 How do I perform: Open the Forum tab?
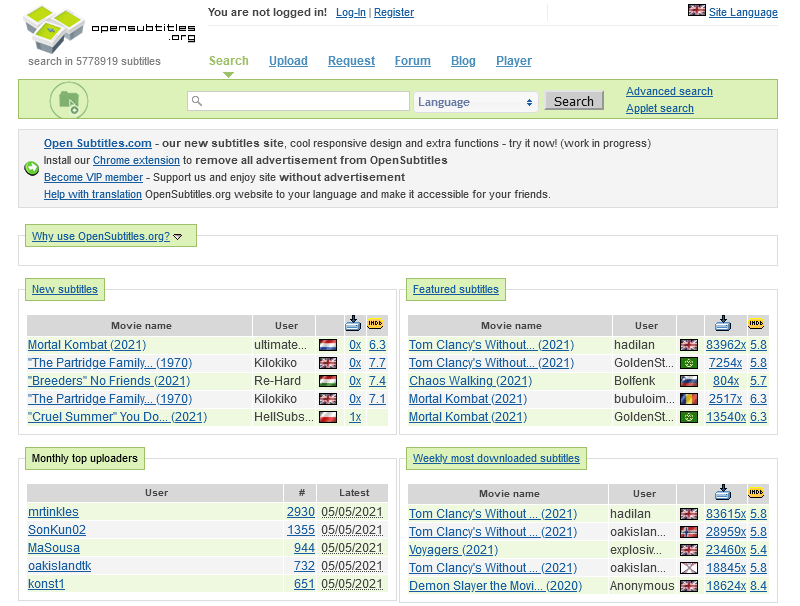coord(412,61)
